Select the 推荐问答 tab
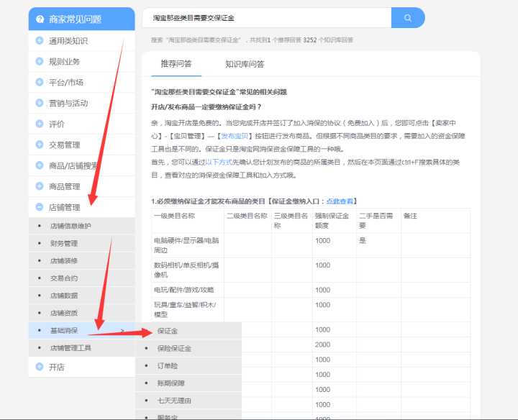518x420 pixels. point(176,64)
